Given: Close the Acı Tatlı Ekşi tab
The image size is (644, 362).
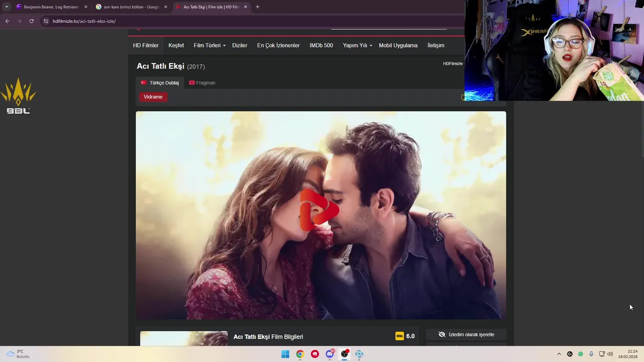Looking at the screenshot, I should [246, 7].
